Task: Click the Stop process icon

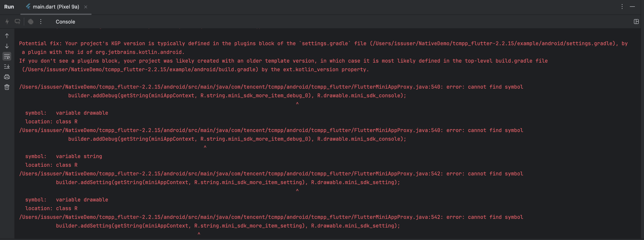Action: click(31, 22)
